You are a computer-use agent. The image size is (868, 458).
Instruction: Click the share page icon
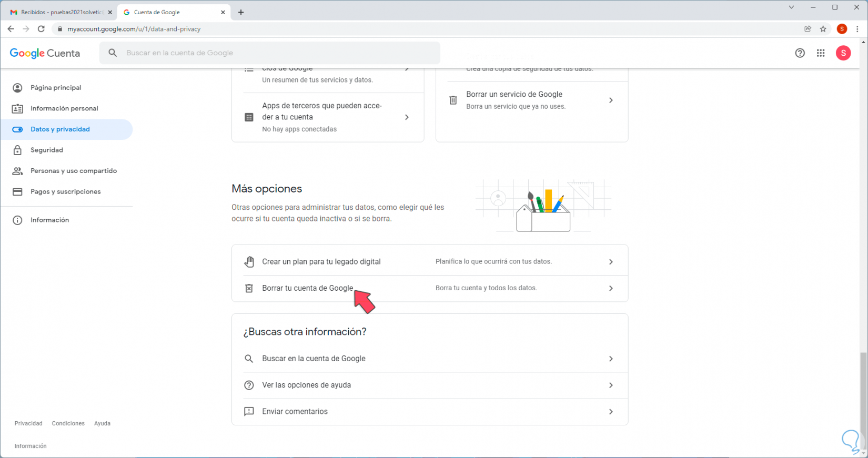tap(808, 29)
